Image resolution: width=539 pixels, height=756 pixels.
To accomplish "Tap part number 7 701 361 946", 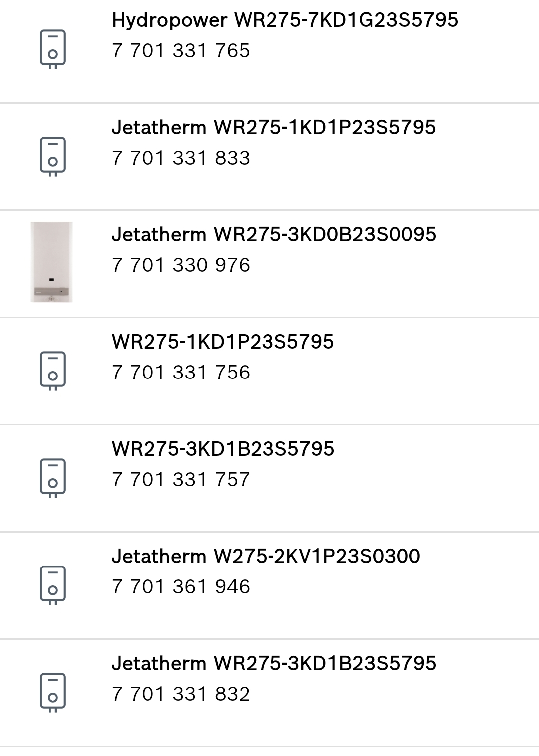I will (181, 587).
